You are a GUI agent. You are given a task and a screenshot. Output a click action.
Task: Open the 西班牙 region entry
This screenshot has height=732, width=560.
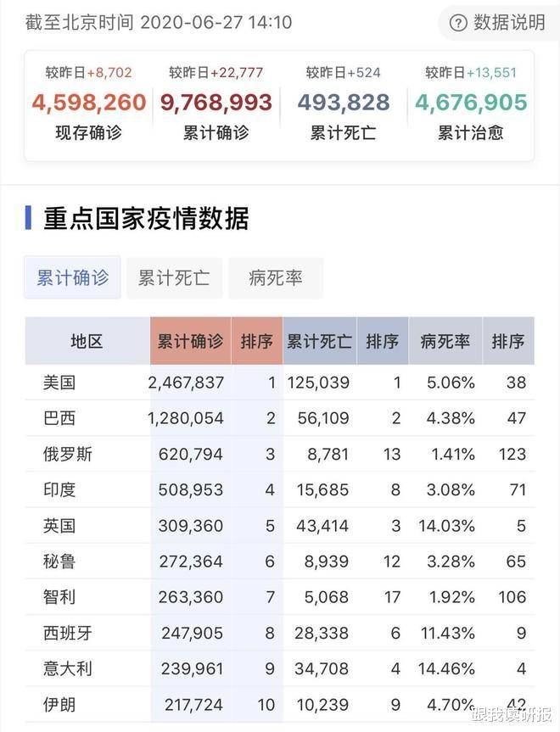68,633
